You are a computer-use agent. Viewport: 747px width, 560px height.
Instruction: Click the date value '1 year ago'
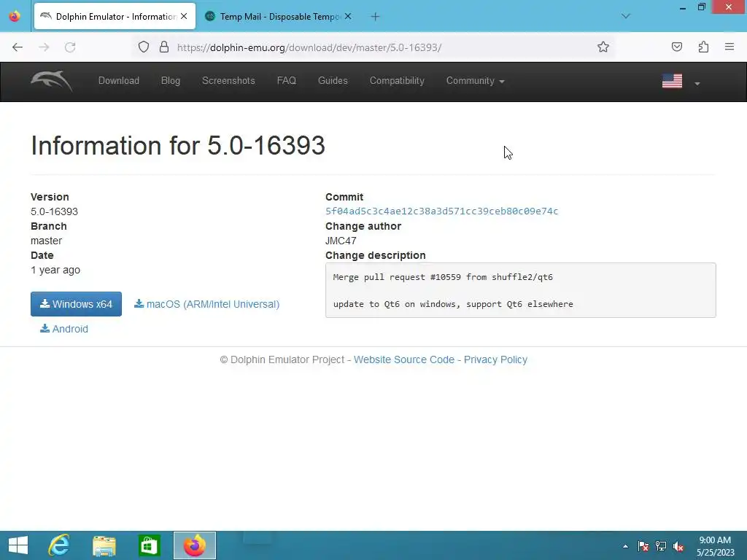[55, 270]
